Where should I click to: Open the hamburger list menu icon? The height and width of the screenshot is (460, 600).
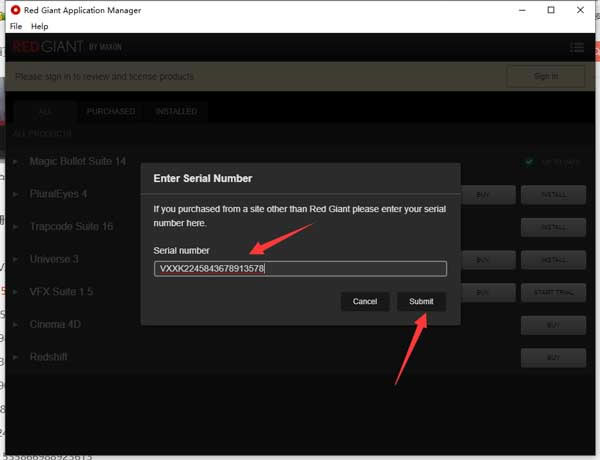pos(577,47)
